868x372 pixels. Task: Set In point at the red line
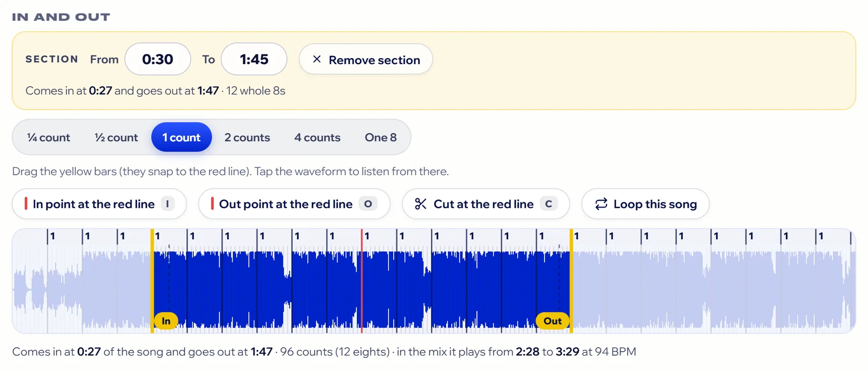pos(99,204)
